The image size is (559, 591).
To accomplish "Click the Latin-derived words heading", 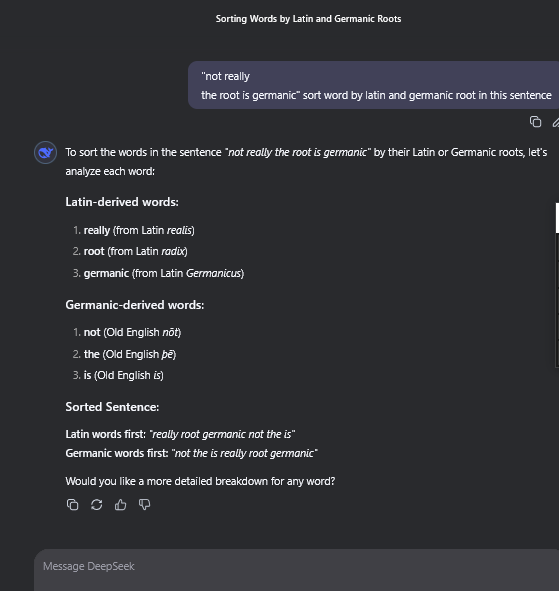I will [x=122, y=202].
